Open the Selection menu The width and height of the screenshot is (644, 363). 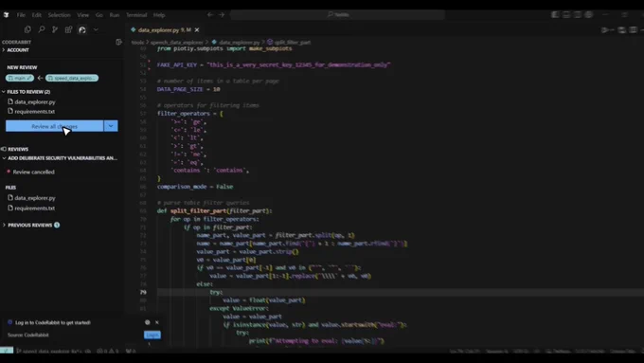pyautogui.click(x=59, y=15)
